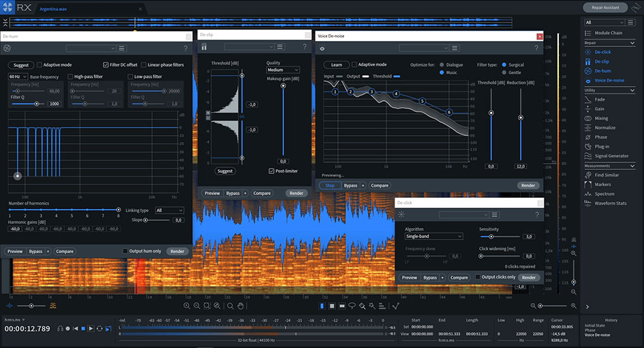Click the Repair Assistant button
The height and width of the screenshot is (348, 644).
[605, 8]
